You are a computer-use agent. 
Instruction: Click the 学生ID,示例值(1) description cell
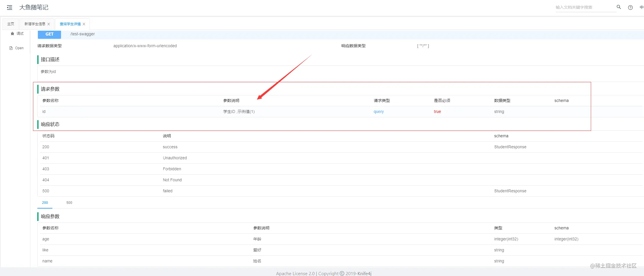239,112
